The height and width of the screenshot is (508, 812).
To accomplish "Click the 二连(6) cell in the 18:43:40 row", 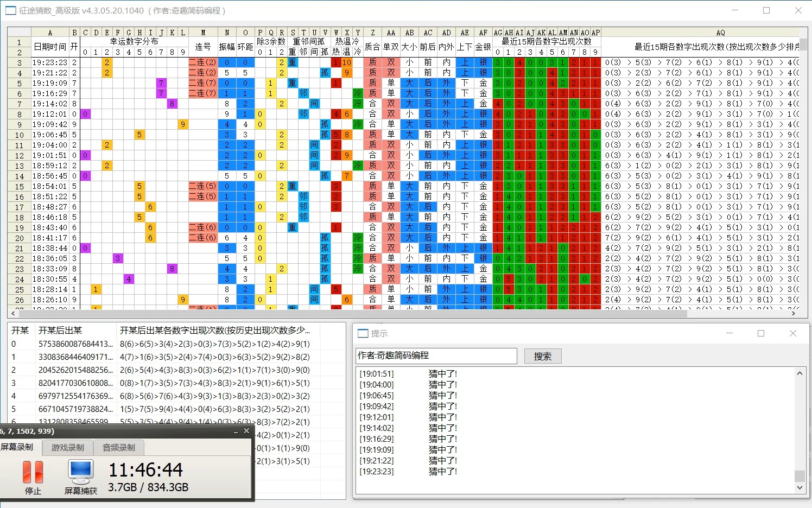I will pyautogui.click(x=203, y=227).
